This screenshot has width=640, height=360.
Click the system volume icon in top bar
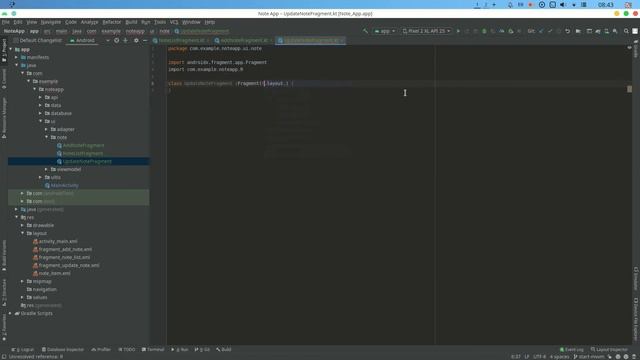563,4
